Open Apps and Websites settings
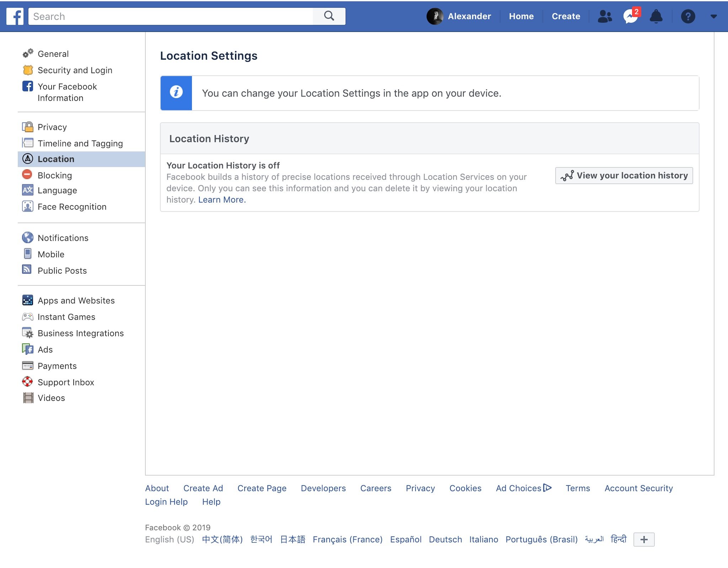Image resolution: width=728 pixels, height=568 pixels. pyautogui.click(x=76, y=300)
